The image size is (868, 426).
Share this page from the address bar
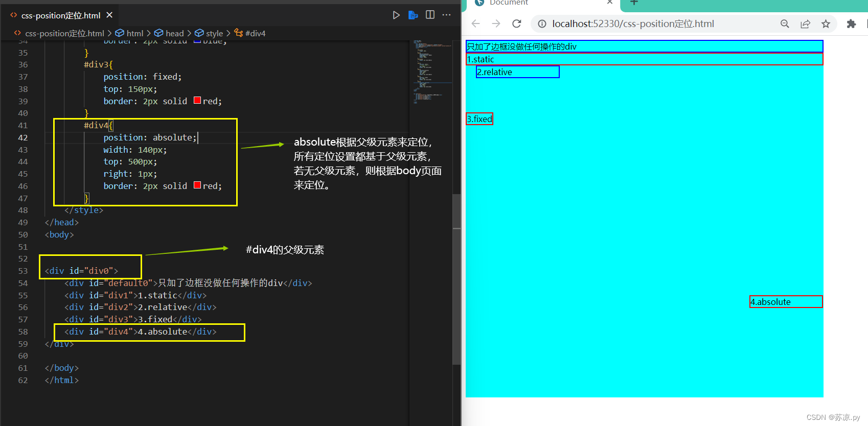click(x=805, y=23)
